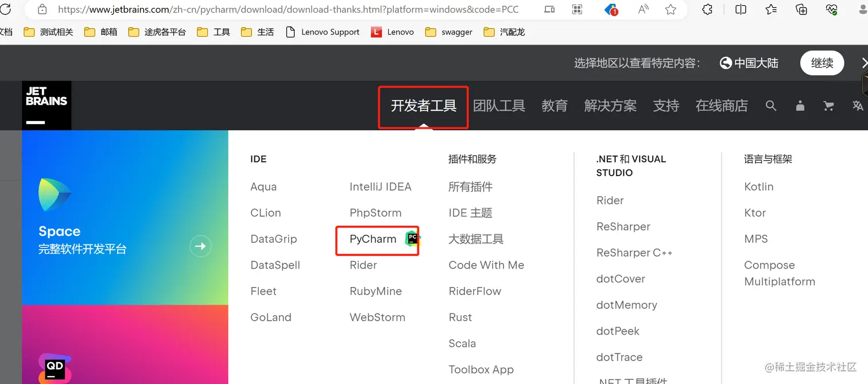This screenshot has height=384, width=868.
Task: Open IntelliJ IDEA link
Action: [381, 187]
